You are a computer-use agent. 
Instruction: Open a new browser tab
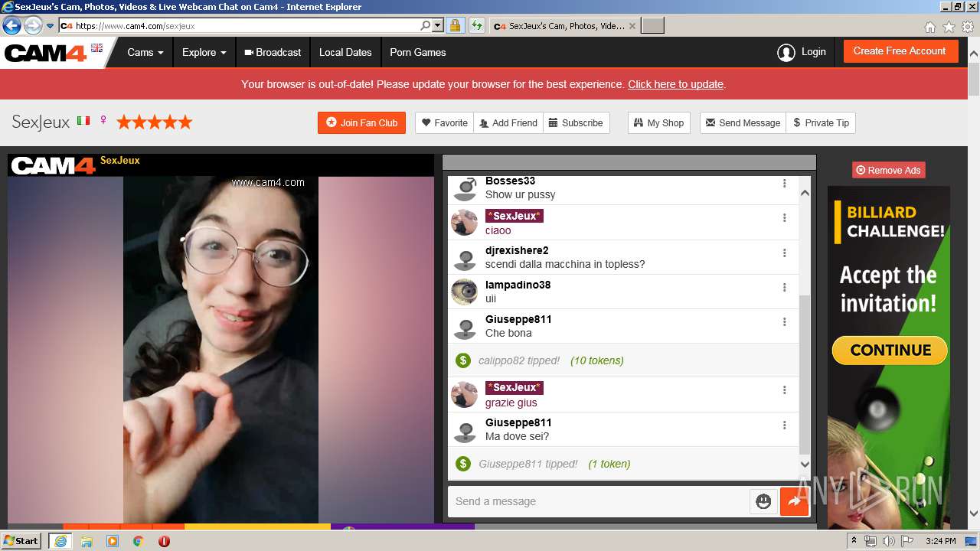[x=652, y=26]
